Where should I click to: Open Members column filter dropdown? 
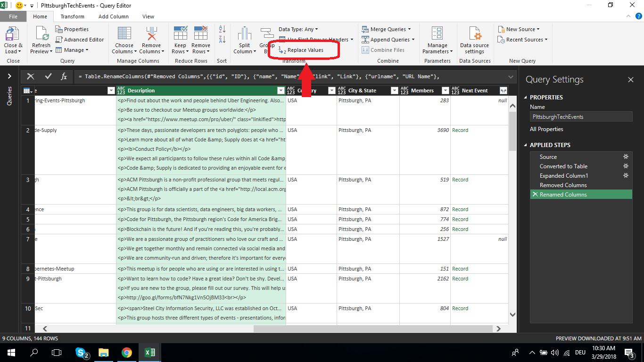click(445, 90)
